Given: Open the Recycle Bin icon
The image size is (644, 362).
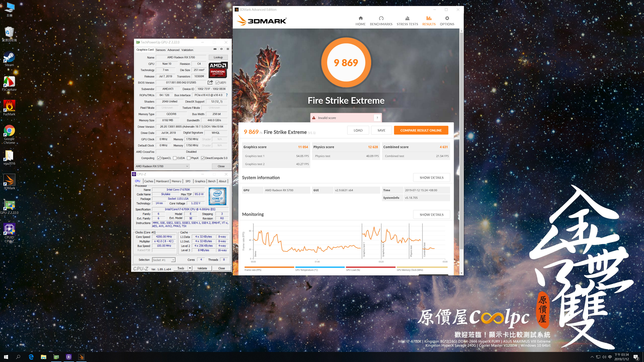Looking at the screenshot, I should point(9,34).
